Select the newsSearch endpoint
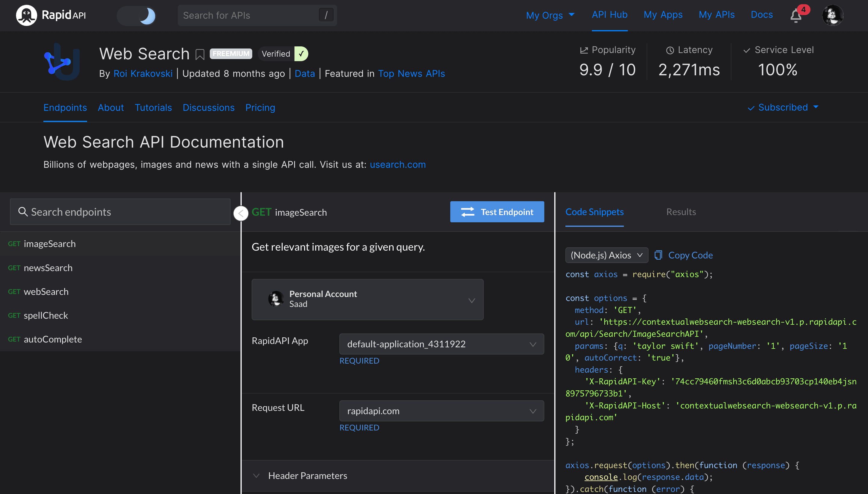 pyautogui.click(x=120, y=268)
